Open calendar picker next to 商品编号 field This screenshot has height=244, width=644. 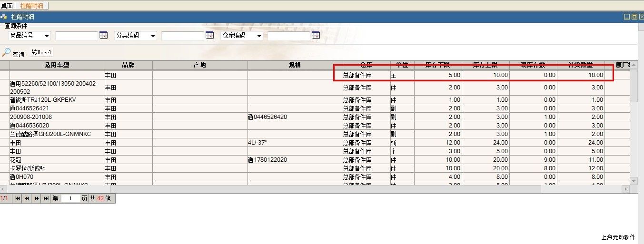click(x=103, y=36)
